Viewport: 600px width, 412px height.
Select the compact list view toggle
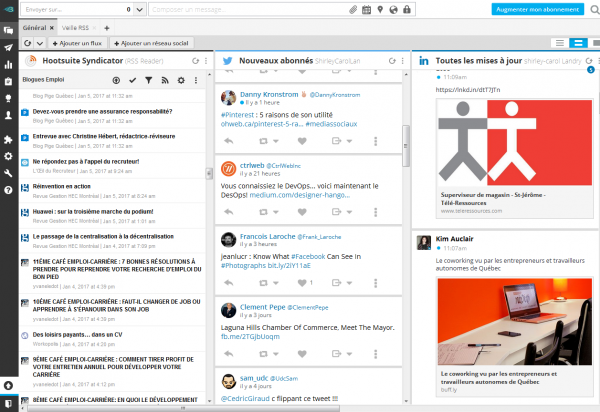(560, 43)
